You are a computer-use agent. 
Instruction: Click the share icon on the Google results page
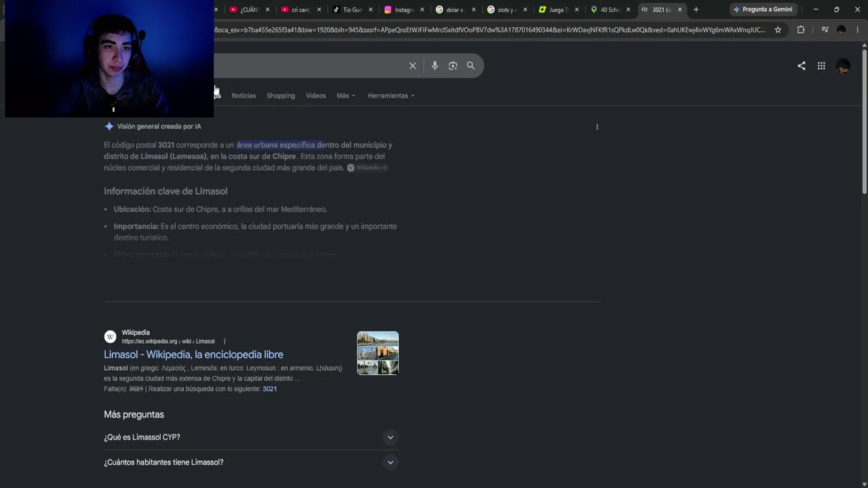(x=802, y=66)
